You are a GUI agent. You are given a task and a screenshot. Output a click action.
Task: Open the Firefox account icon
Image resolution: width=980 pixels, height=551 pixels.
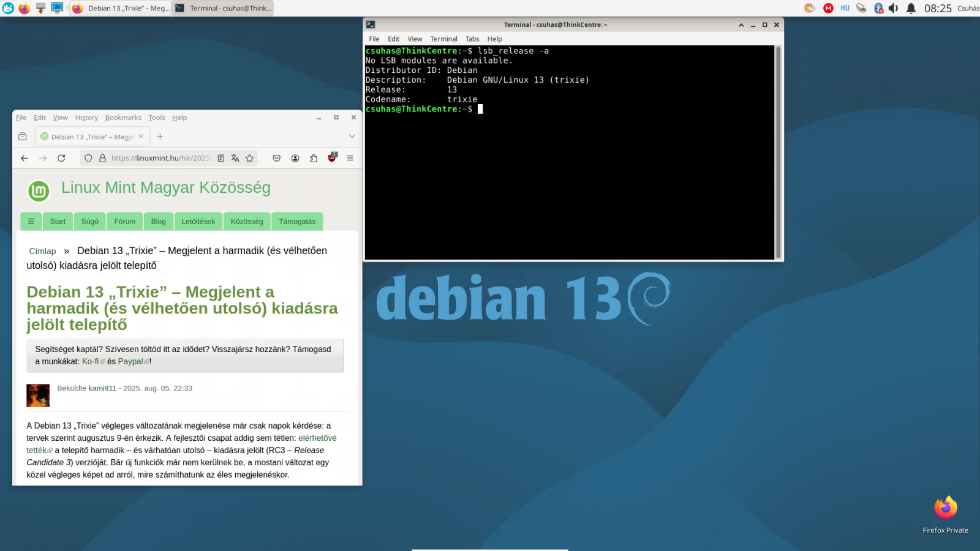[x=295, y=158]
